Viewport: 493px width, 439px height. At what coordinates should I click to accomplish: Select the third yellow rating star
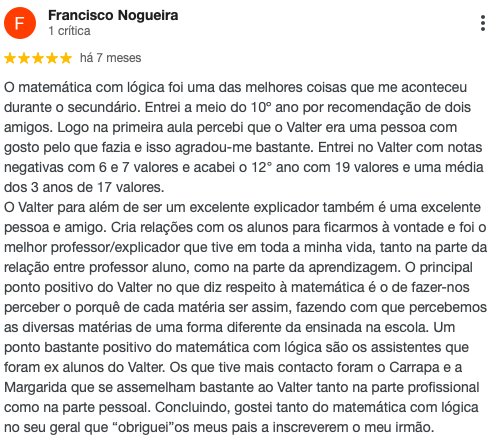pos(38,58)
